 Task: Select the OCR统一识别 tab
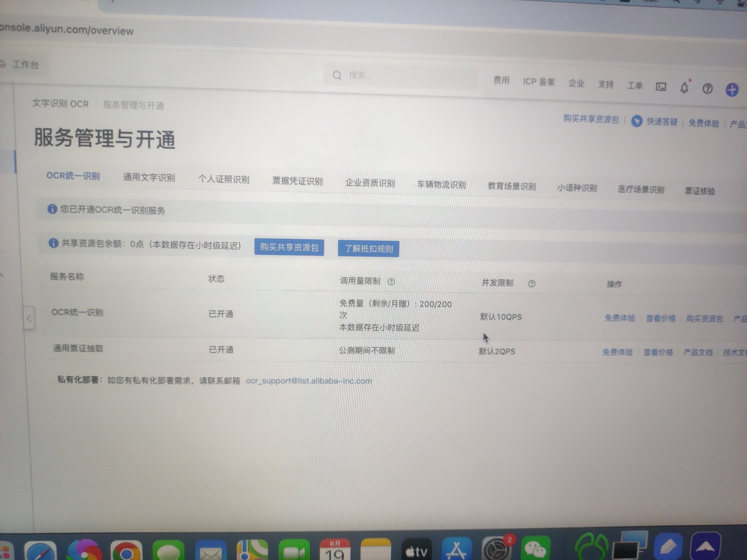coord(73,176)
